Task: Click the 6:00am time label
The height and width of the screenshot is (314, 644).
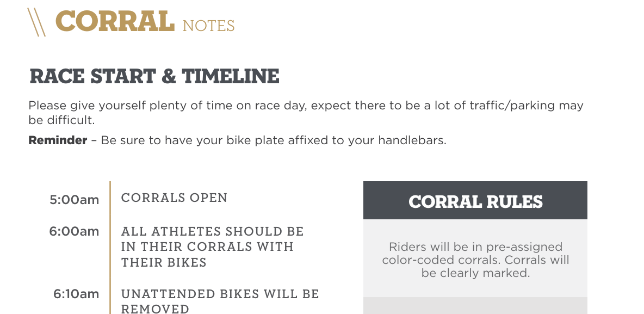Action: (x=74, y=231)
